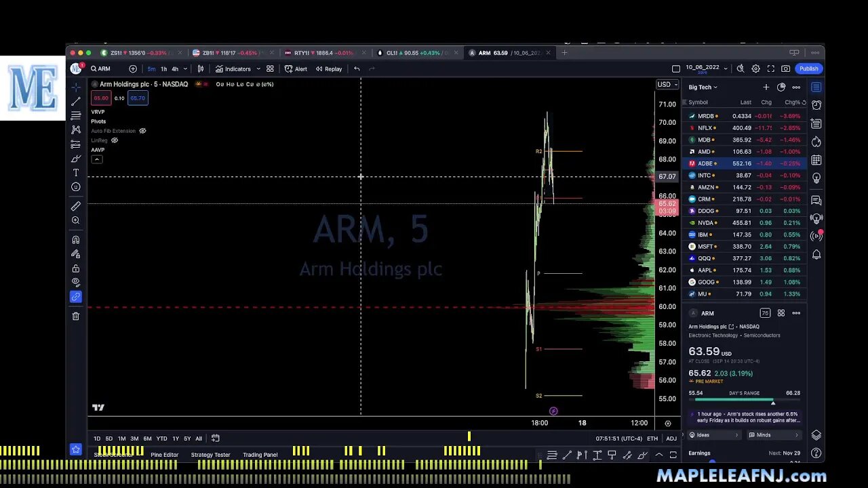Open the notifications bell sidebar icon

tap(816, 255)
